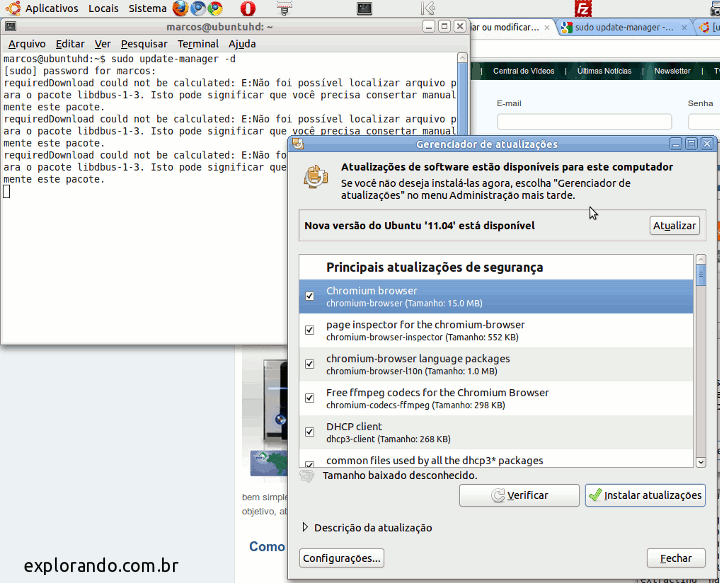This screenshot has width=720, height=583.
Task: Open Opera browser from the top panel
Action: [248, 8]
